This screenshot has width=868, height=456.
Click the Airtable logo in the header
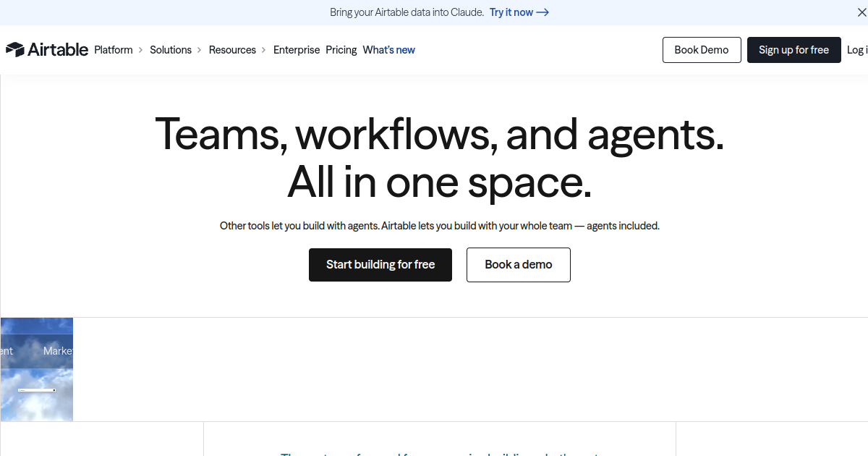[47, 50]
